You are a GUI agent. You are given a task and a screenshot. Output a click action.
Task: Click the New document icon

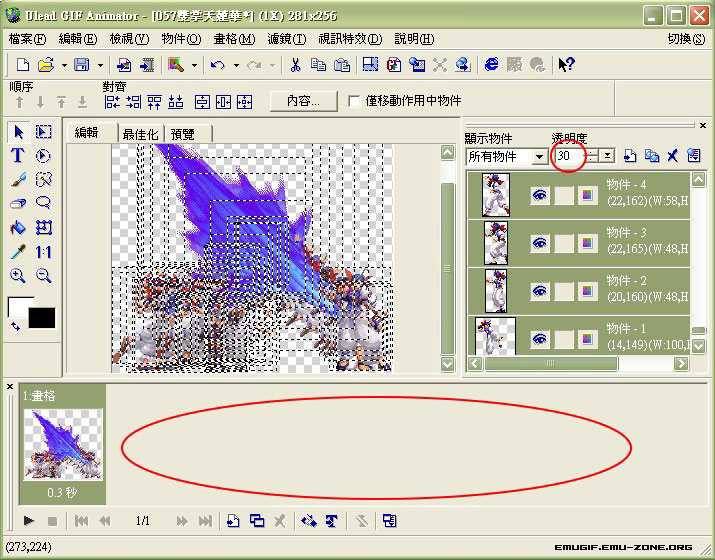(x=23, y=65)
